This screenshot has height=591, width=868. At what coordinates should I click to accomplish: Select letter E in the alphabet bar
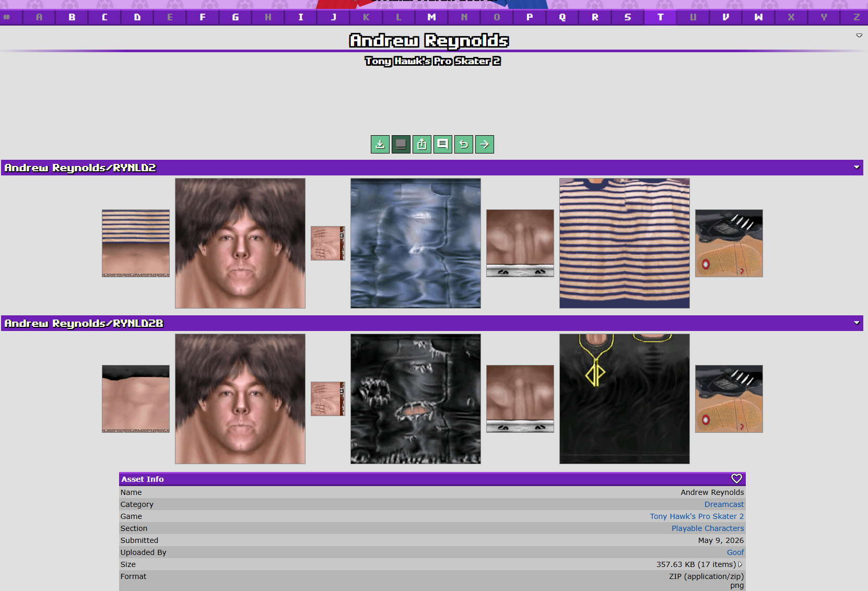point(170,17)
